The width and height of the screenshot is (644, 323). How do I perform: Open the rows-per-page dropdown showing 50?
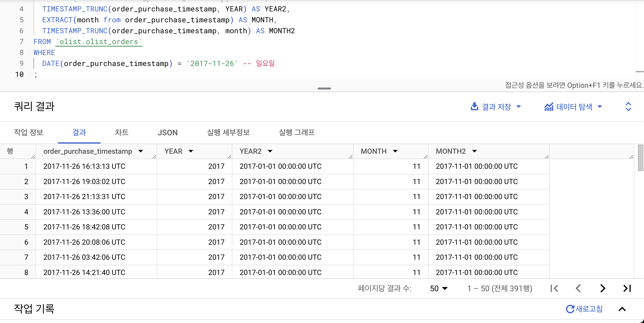439,289
